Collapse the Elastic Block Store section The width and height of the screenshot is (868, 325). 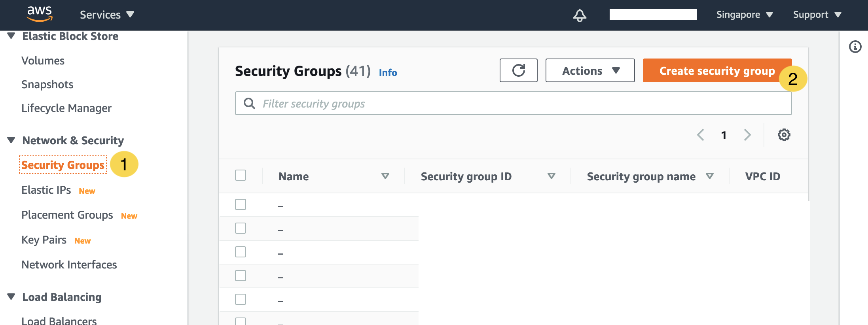coord(11,36)
